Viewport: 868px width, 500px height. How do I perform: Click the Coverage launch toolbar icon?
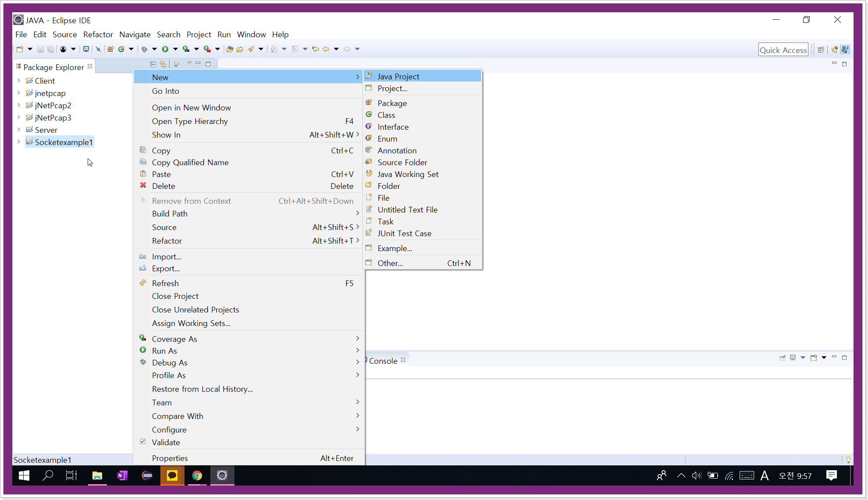(186, 49)
